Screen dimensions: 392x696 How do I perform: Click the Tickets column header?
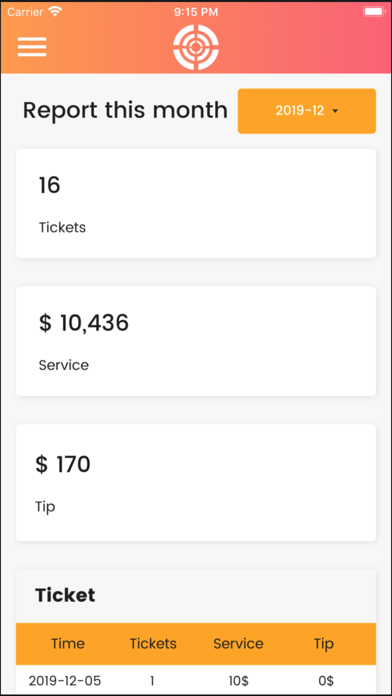(x=153, y=644)
